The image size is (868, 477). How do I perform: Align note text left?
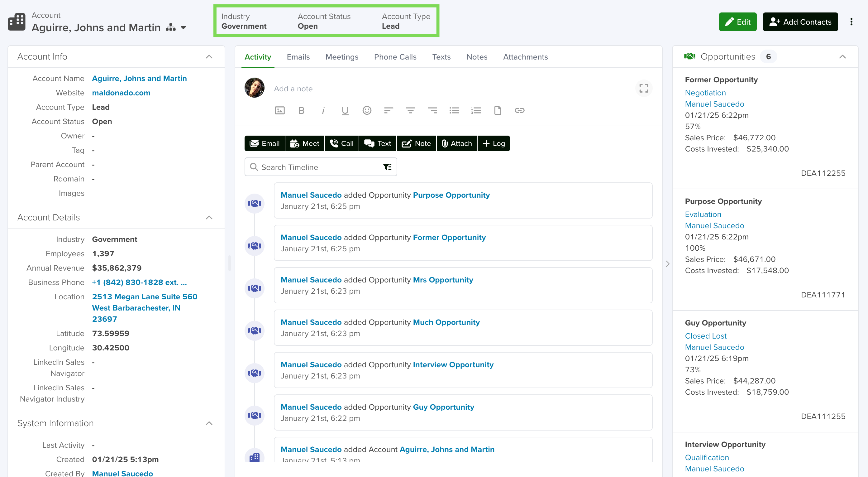pyautogui.click(x=389, y=110)
